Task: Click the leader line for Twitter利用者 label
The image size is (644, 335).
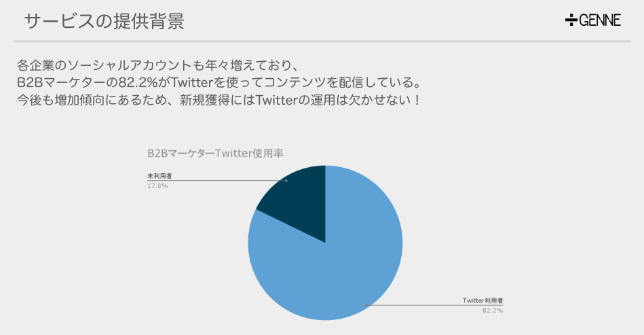Action: pyautogui.click(x=421, y=305)
